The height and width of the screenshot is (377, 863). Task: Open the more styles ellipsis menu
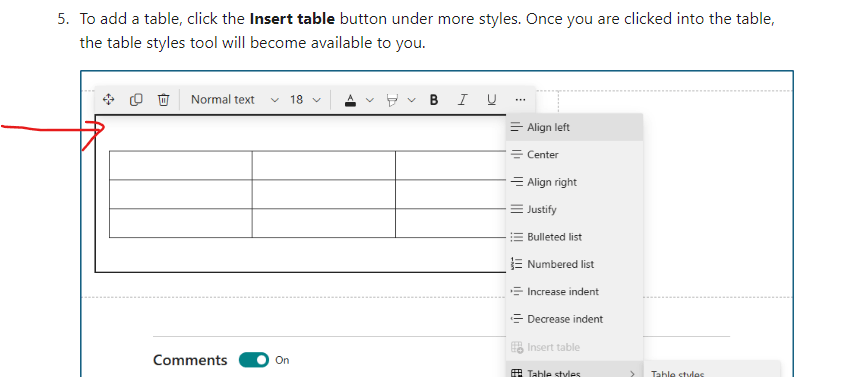(520, 100)
